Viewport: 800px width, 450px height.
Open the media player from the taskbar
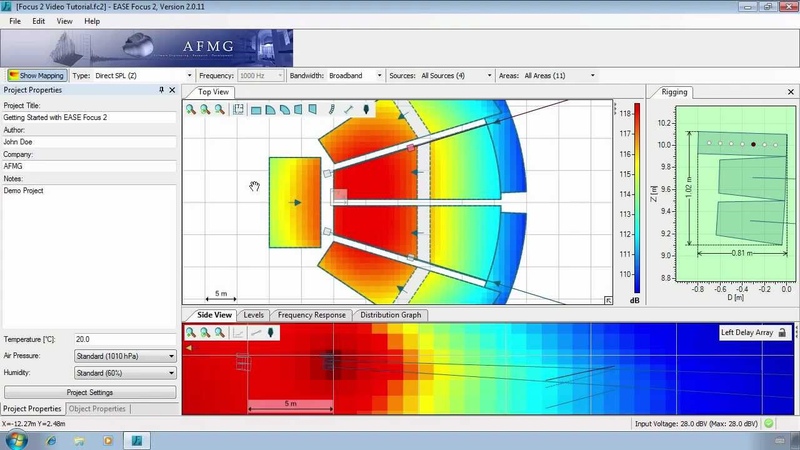[108, 440]
